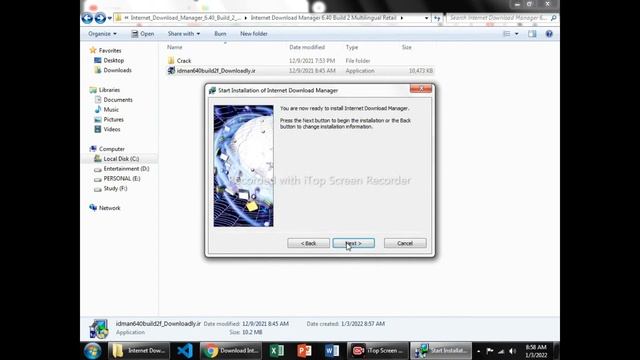Select Local Disk (C:)
The image size is (640, 360).
(121, 159)
